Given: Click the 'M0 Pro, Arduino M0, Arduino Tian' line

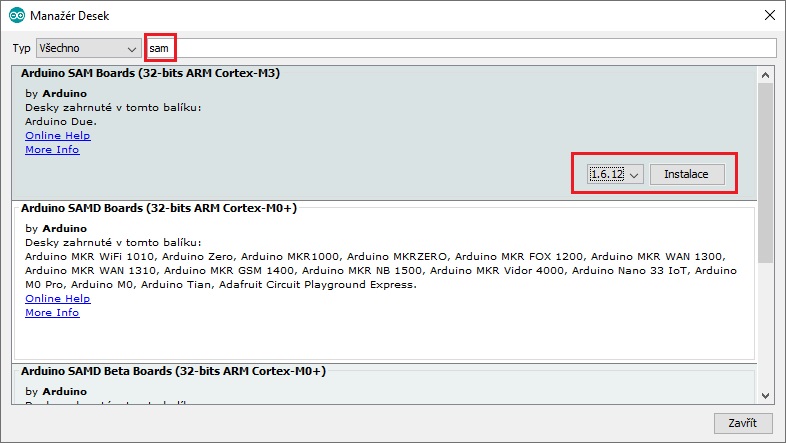Looking at the screenshot, I should [221, 285].
